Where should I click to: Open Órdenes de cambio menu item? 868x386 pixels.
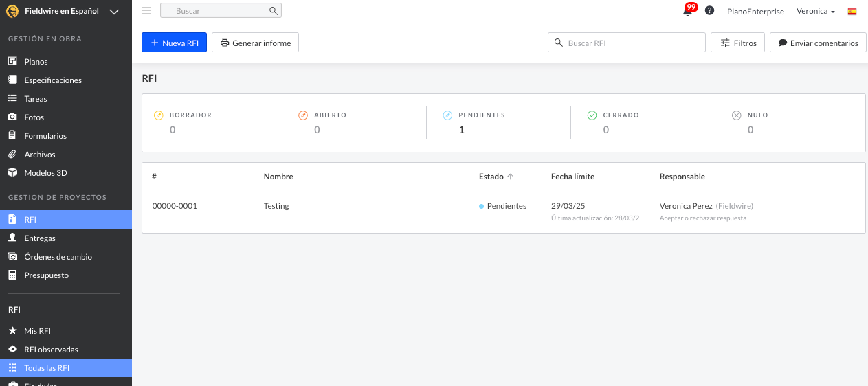(58, 257)
